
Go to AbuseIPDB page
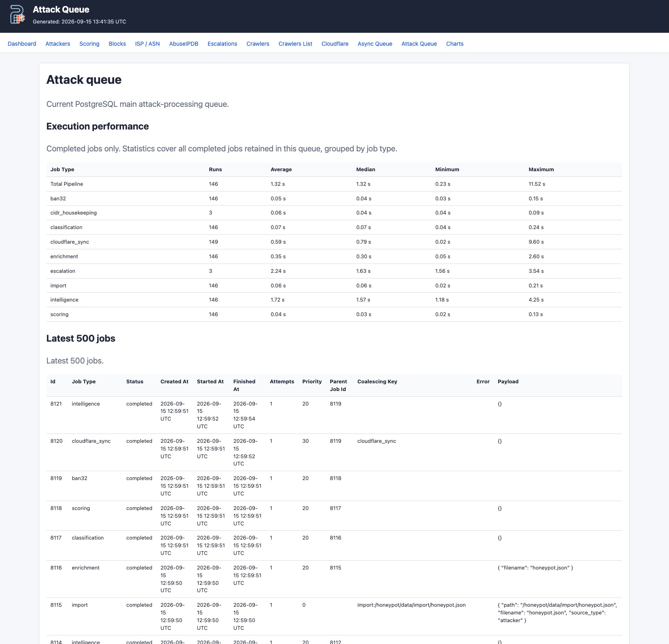coord(184,44)
